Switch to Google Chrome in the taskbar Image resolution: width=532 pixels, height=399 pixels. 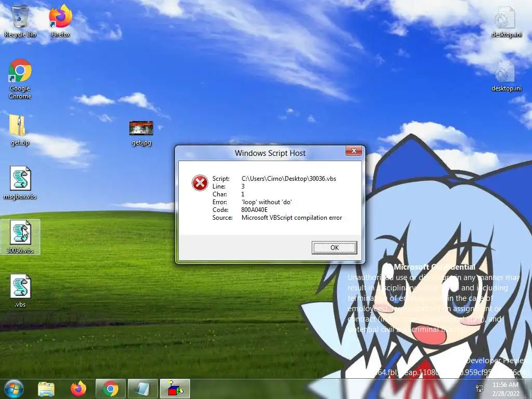click(x=110, y=389)
